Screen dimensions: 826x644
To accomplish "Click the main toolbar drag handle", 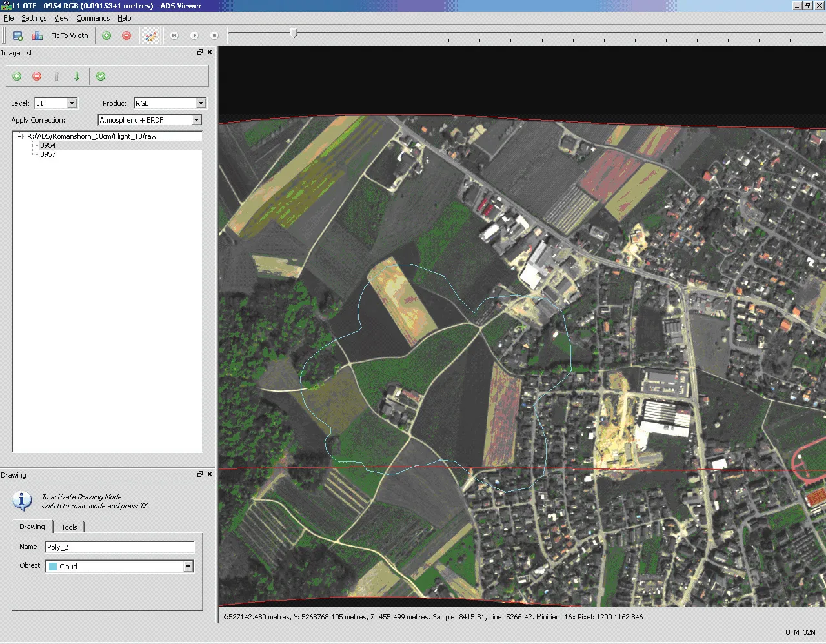I will [x=5, y=35].
